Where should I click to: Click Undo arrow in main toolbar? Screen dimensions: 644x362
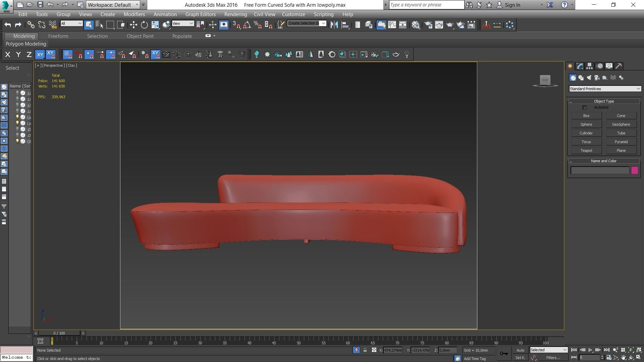point(8,25)
